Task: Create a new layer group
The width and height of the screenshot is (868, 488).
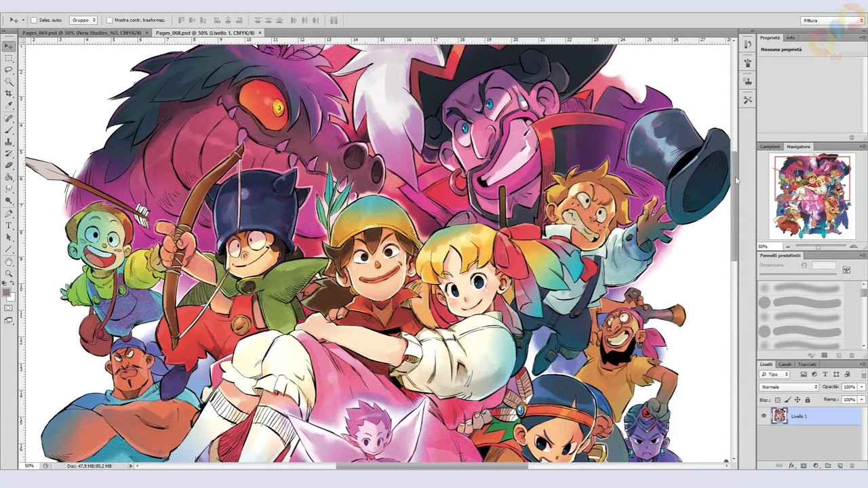Action: 827,466
